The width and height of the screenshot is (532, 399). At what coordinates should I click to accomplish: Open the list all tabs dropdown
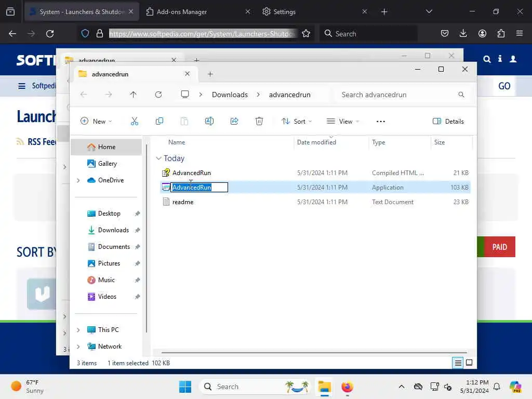[429, 11]
